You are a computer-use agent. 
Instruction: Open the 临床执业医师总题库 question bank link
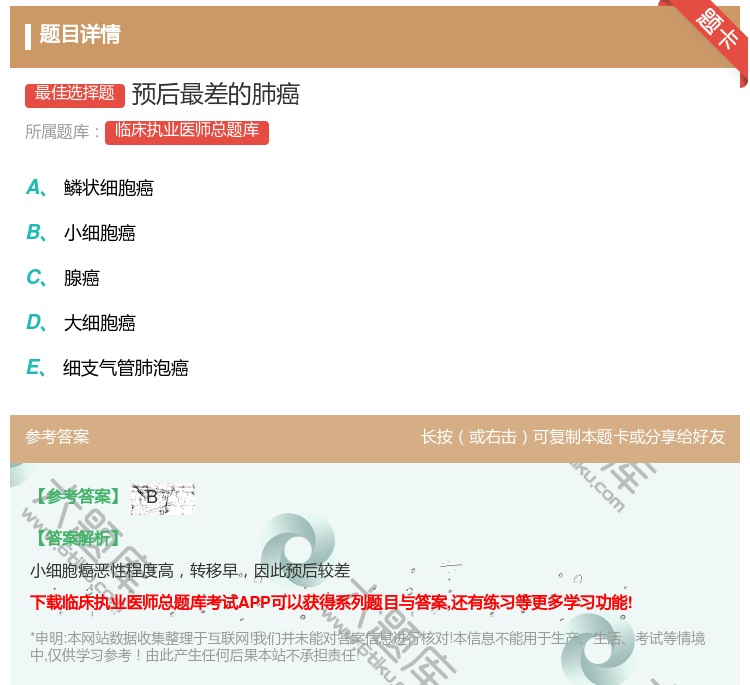[187, 132]
